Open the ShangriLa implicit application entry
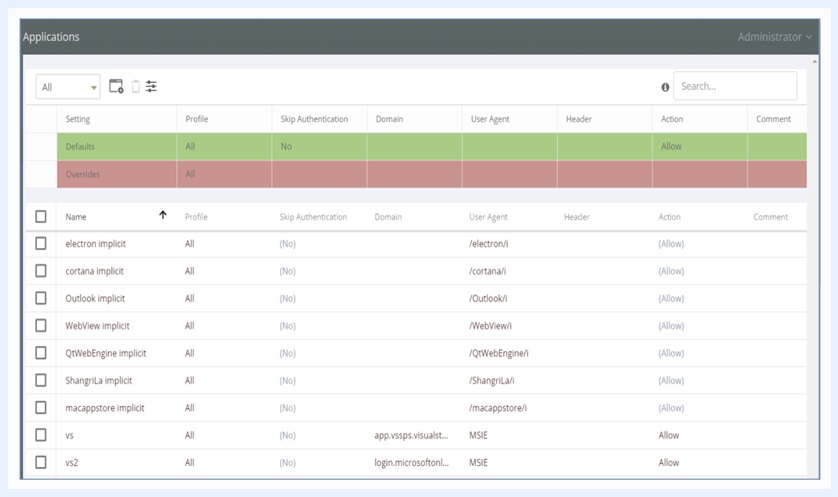 pos(98,380)
